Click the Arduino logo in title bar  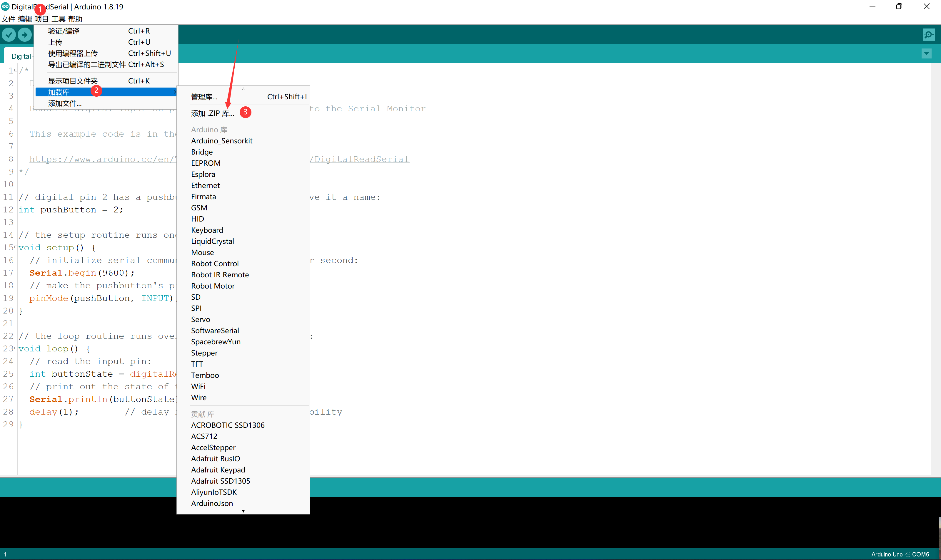5,6
